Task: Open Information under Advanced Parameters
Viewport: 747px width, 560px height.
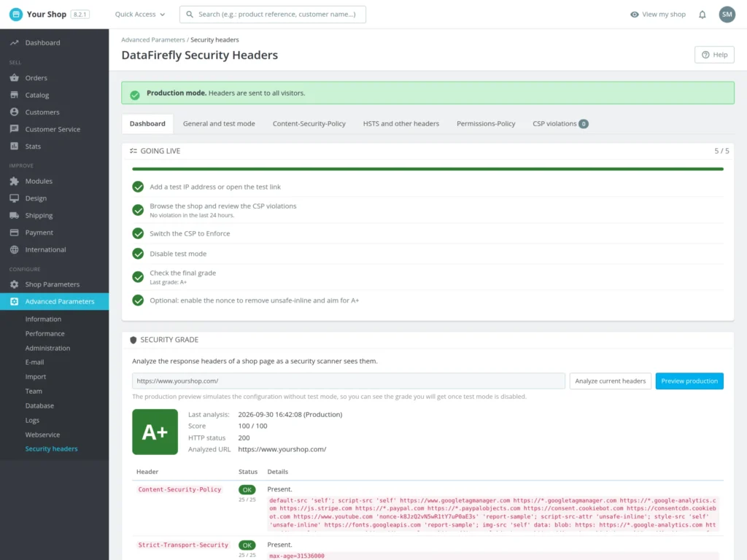Action: [43, 319]
